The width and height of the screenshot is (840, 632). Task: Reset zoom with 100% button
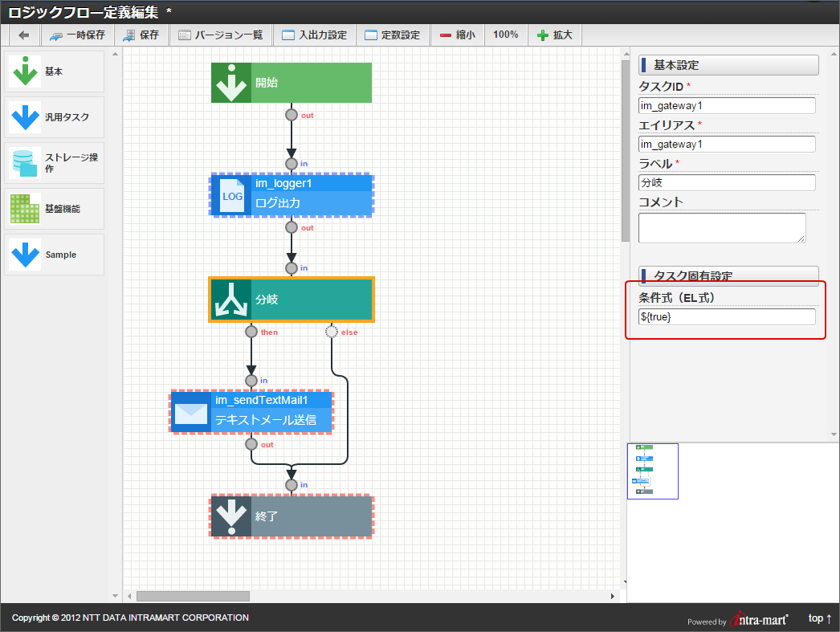point(505,35)
